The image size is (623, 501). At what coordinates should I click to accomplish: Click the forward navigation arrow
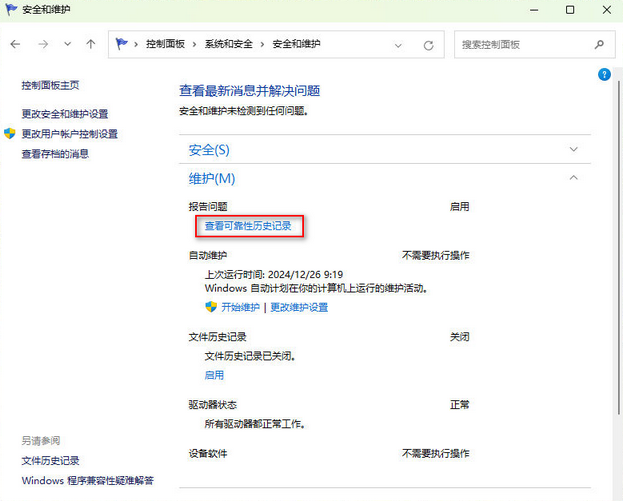point(42,45)
